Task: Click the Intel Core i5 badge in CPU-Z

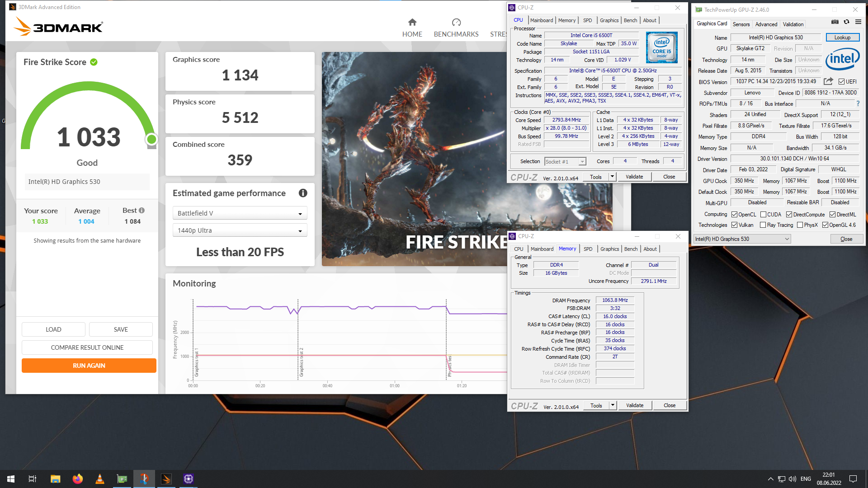Action: [661, 47]
